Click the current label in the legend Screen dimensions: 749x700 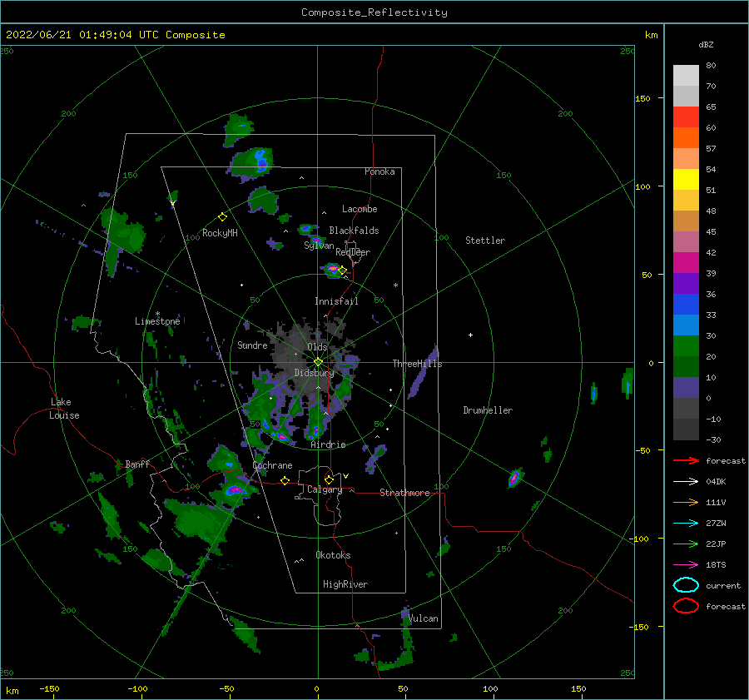point(723,585)
